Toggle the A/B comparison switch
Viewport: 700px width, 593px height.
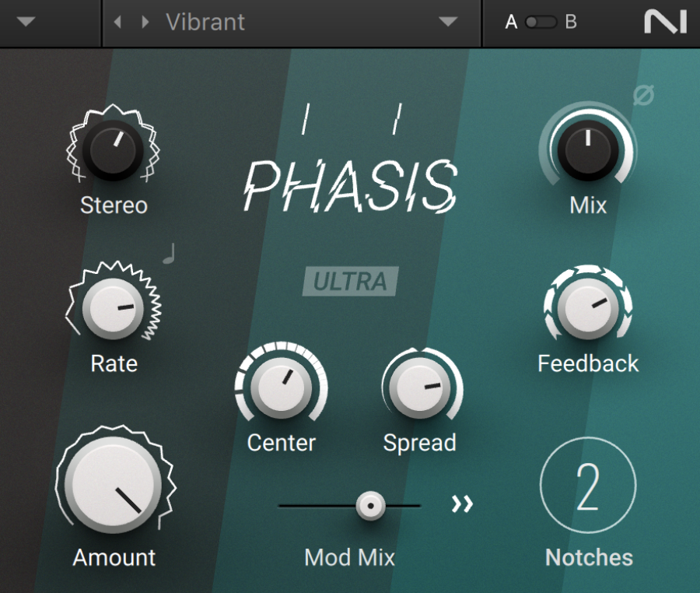pyautogui.click(x=541, y=22)
